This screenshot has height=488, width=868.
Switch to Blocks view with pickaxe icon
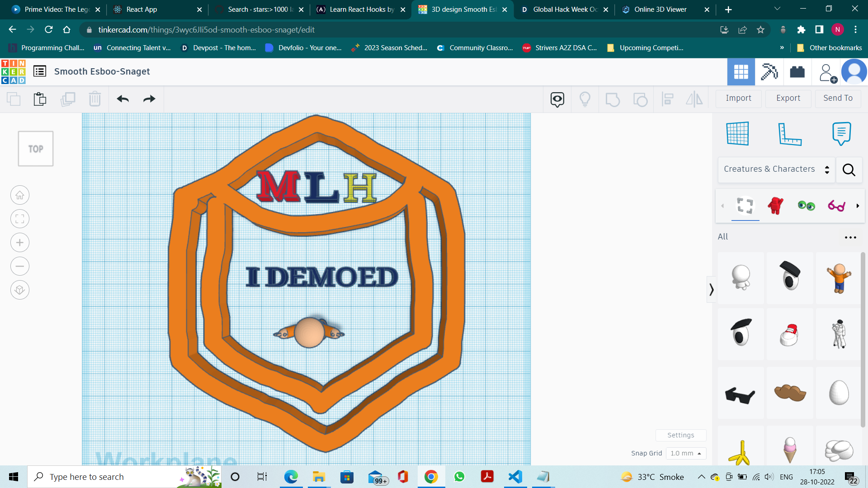[x=769, y=72]
